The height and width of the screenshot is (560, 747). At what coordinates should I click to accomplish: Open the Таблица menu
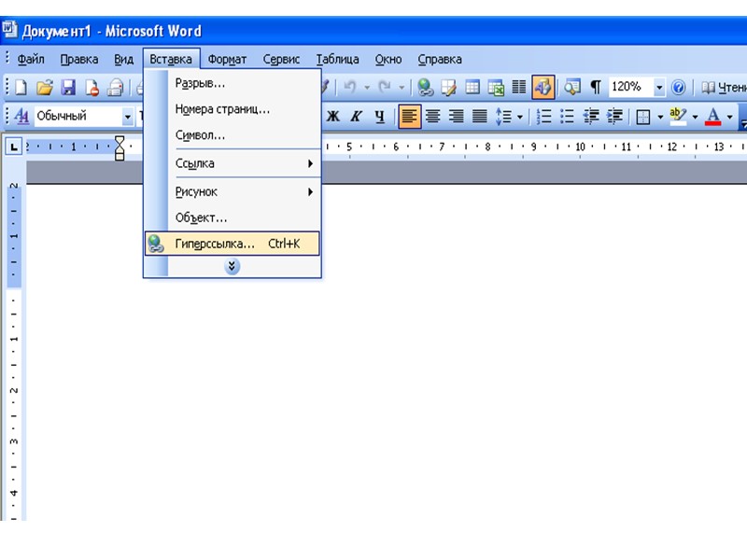click(x=338, y=60)
